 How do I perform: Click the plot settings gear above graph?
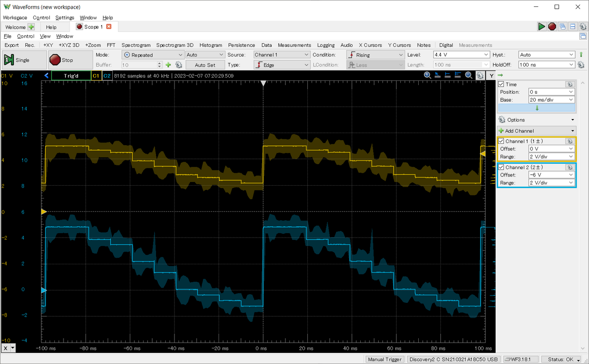(480, 75)
